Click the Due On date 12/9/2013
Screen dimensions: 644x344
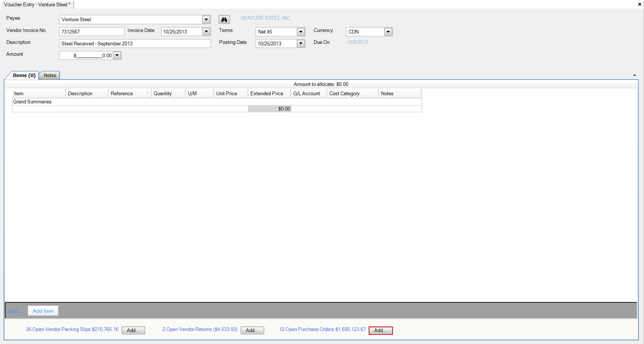coord(358,42)
